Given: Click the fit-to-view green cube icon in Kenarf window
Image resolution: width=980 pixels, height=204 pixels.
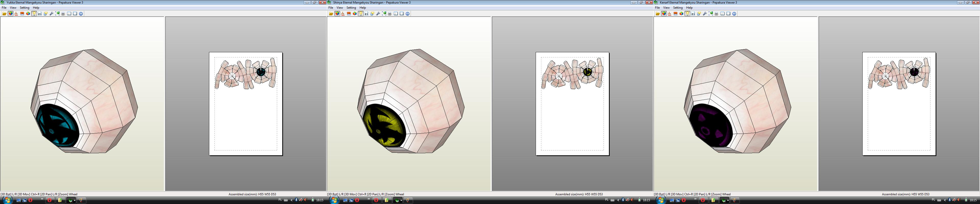Looking at the screenshot, I should tap(711, 14).
